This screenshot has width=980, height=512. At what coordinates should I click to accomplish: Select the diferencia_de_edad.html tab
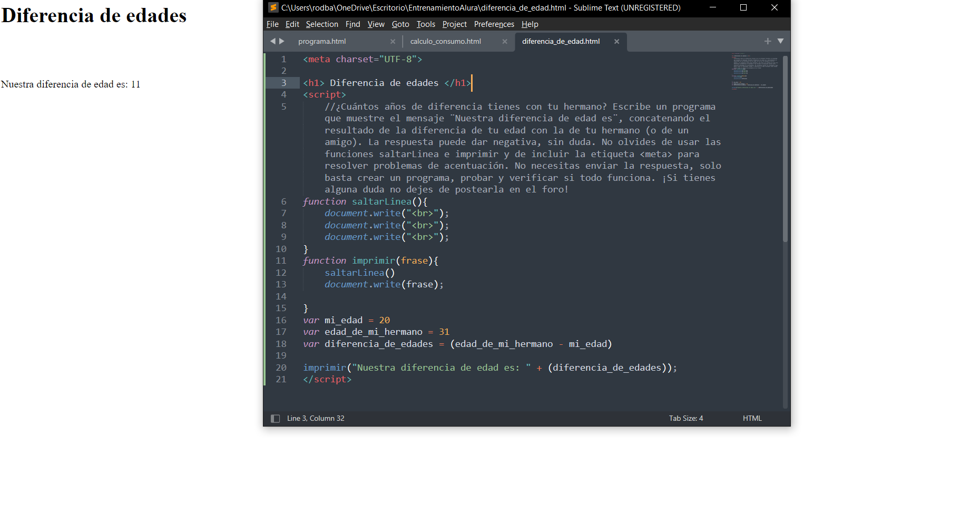(561, 42)
